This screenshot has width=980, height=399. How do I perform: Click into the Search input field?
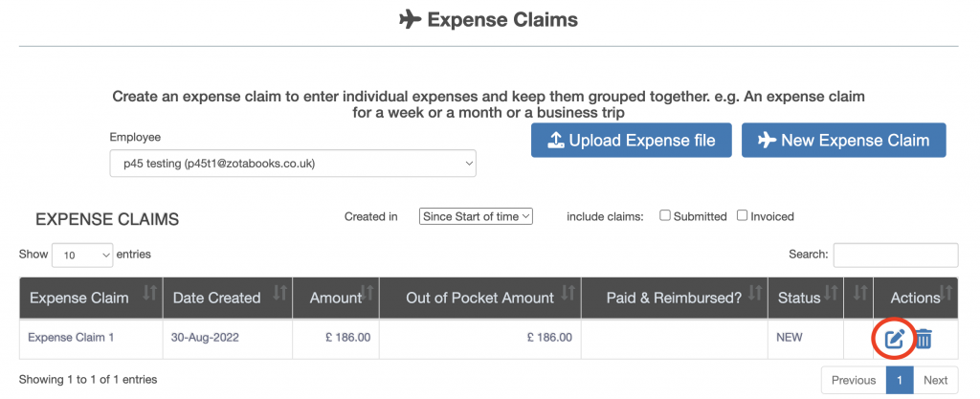(896, 255)
